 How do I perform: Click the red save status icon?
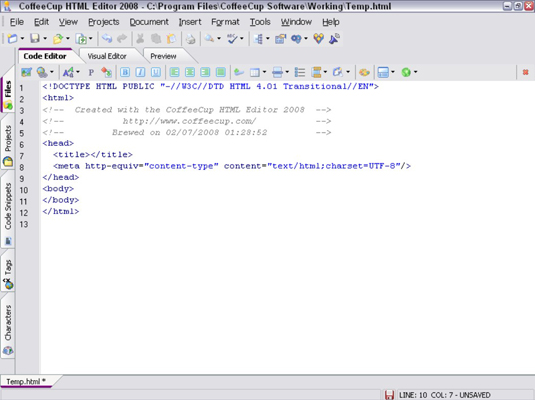[x=389, y=395]
